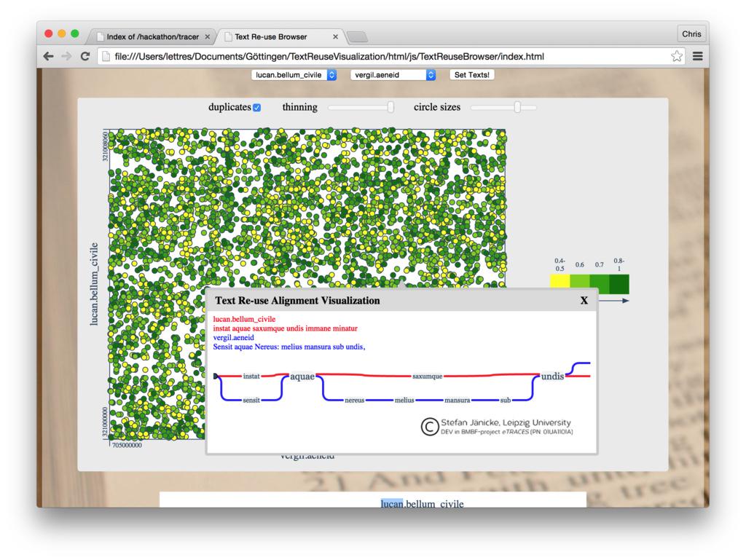The image size is (746, 560).
Task: Reload the page with the refresh icon
Action: click(85, 56)
